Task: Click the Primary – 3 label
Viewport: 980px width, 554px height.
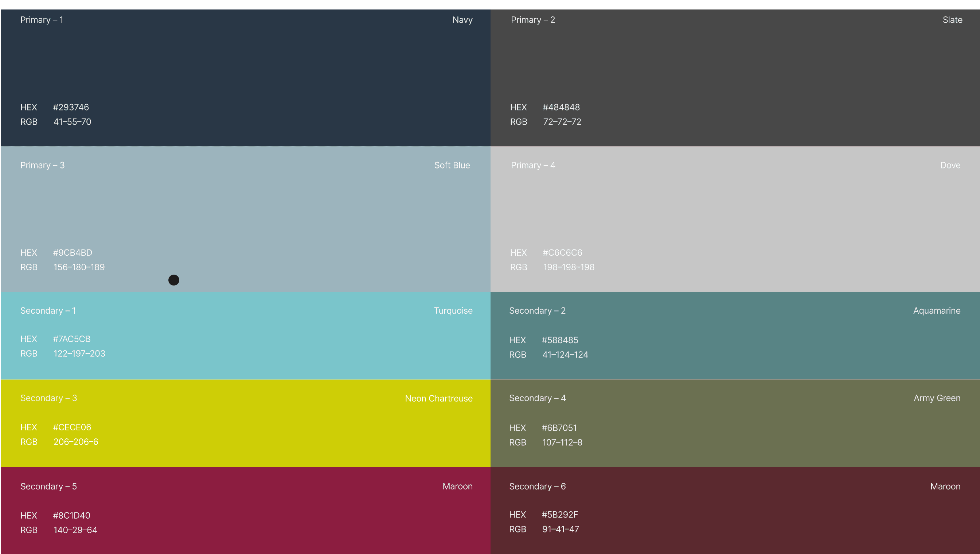Action: (x=42, y=165)
